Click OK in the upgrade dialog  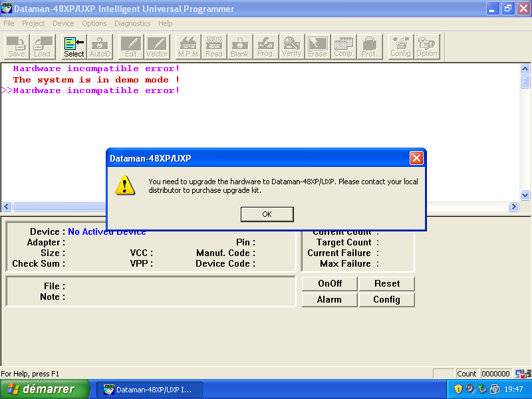(267, 214)
